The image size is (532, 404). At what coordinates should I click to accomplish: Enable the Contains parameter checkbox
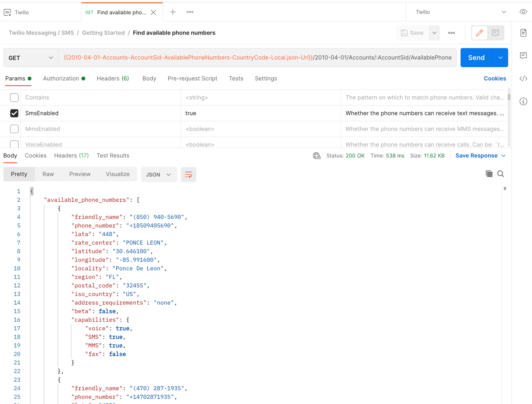point(14,97)
